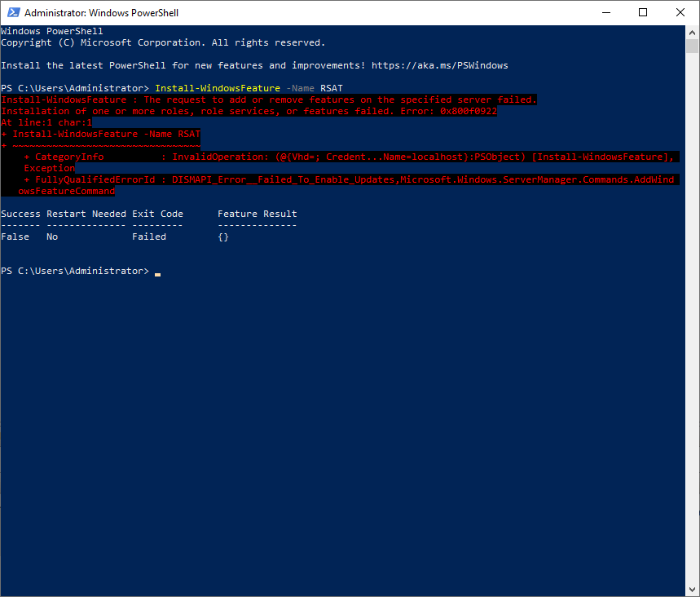This screenshot has height=597, width=700.
Task: Close the Administrator PowerShell window
Action: coord(680,12)
